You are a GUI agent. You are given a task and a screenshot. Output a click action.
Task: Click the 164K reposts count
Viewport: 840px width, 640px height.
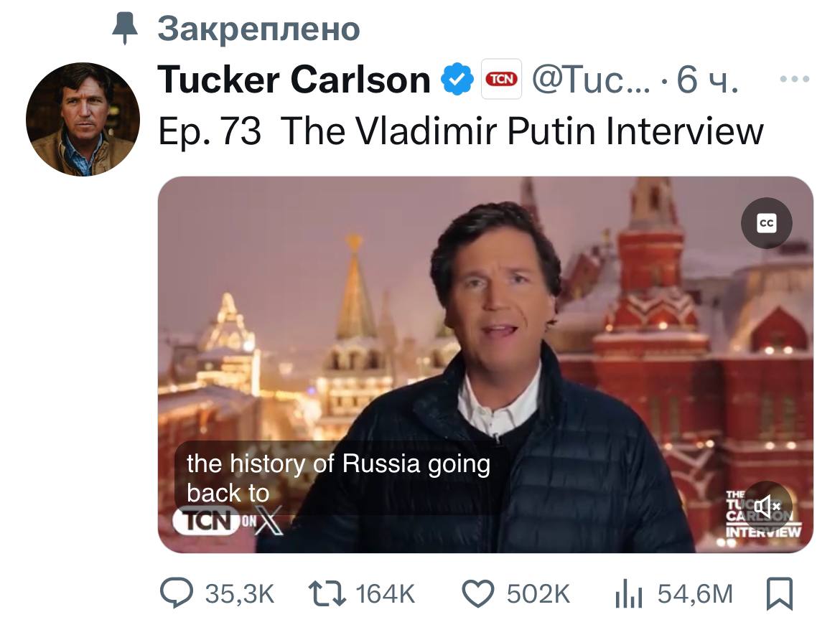click(386, 594)
